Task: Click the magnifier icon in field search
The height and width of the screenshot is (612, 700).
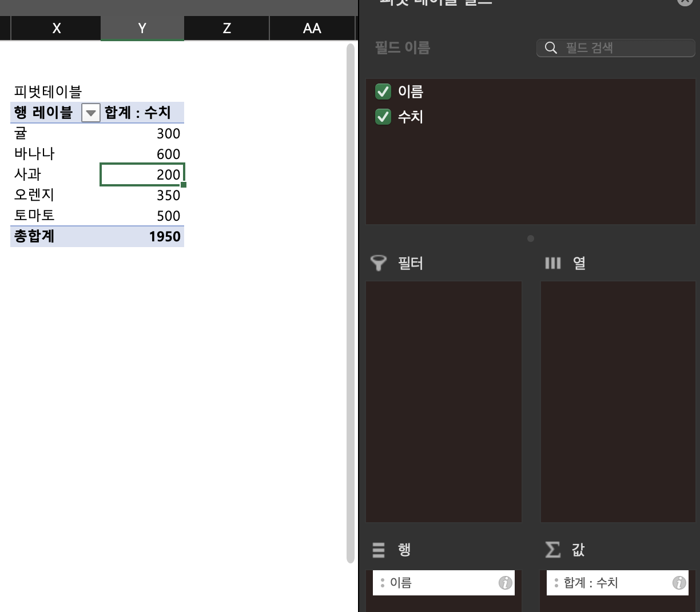Action: 551,47
